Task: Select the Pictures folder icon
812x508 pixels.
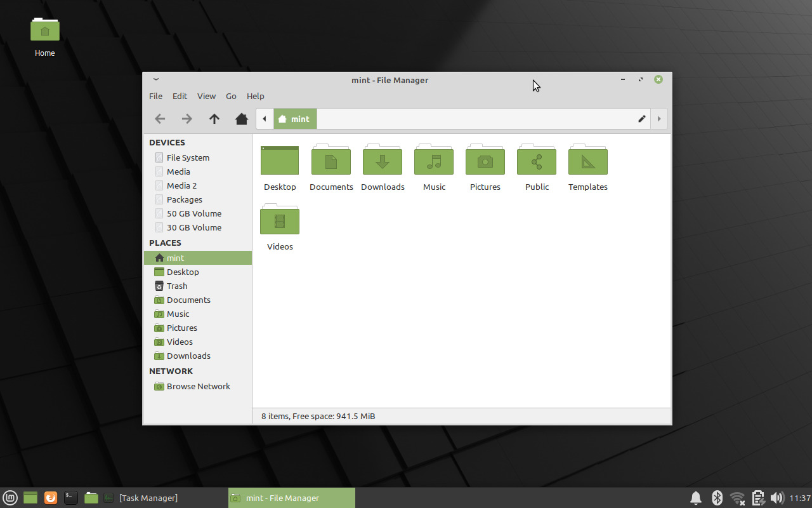Action: coord(485,161)
